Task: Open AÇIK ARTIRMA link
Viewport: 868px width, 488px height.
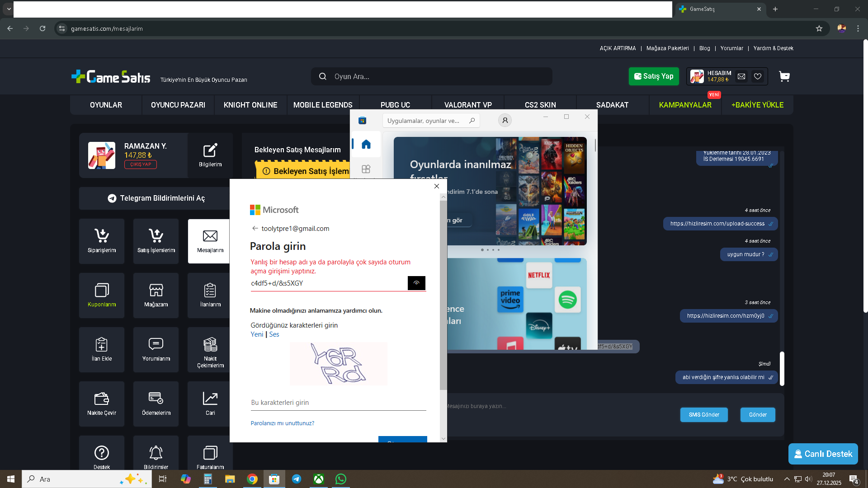Action: pyautogui.click(x=618, y=48)
